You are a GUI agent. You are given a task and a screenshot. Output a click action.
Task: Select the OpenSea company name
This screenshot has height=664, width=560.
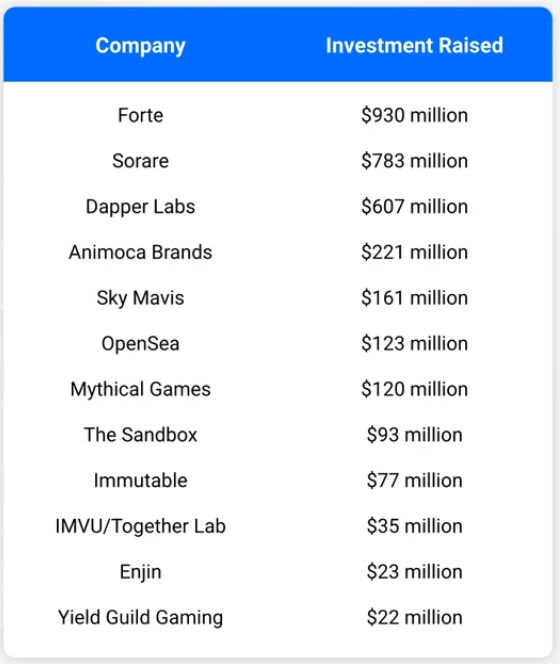140,344
